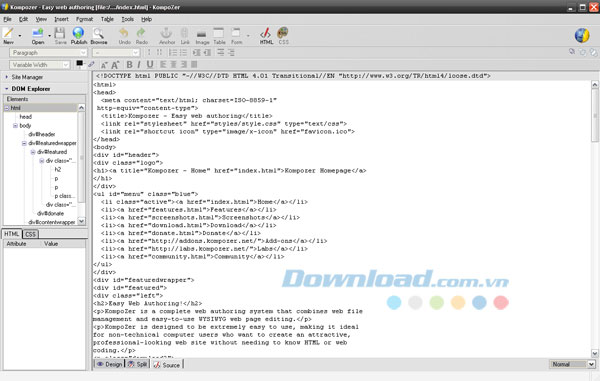Toggle Underline formatting button
The width and height of the screenshot is (600, 381).
150,65
